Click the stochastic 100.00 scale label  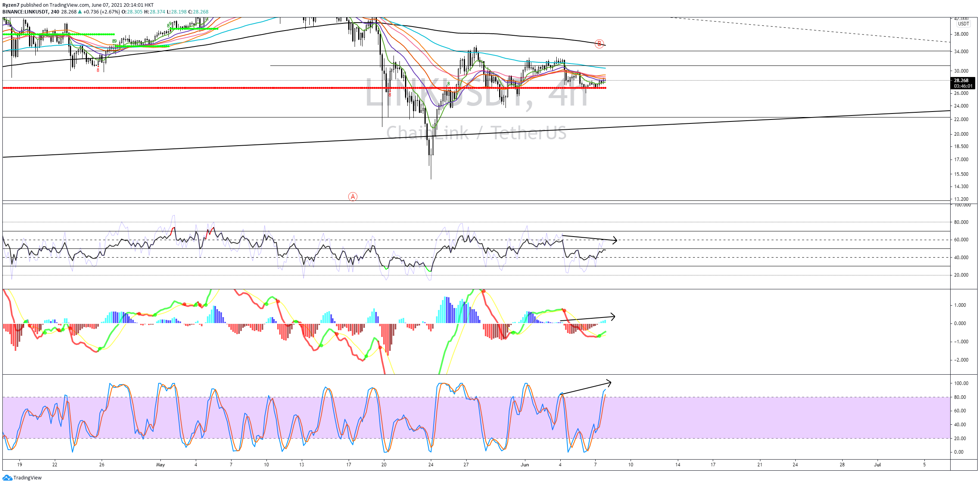pos(961,383)
